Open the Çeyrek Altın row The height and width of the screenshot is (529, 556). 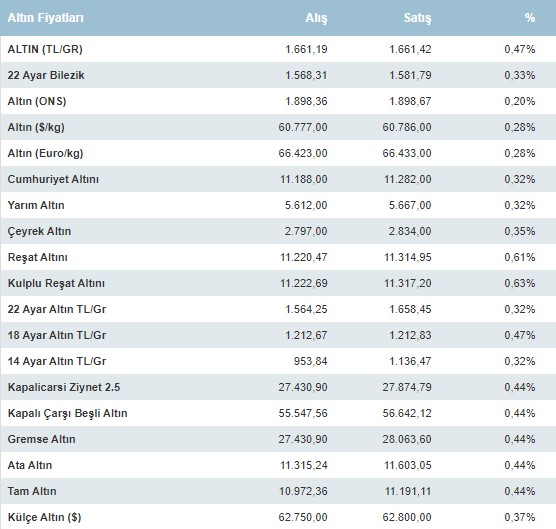278,231
